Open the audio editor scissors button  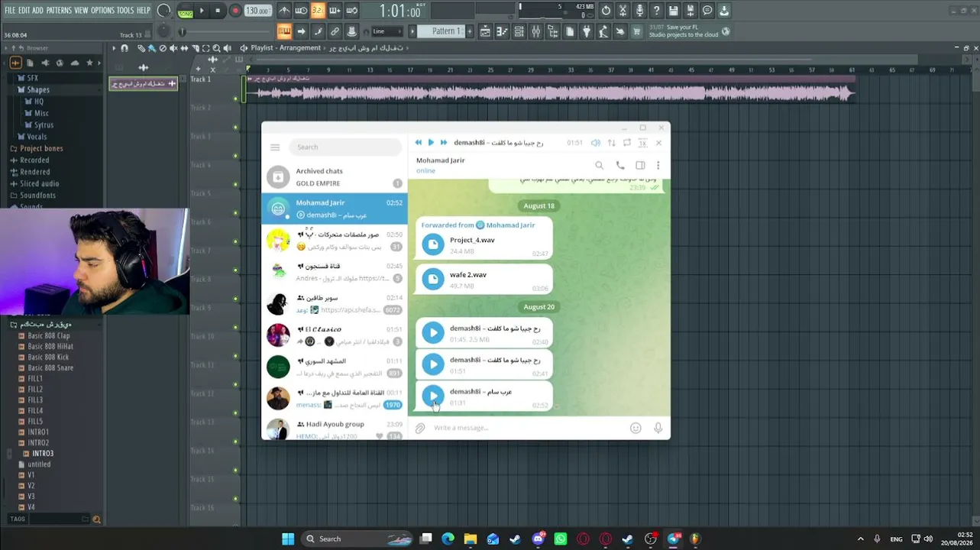(623, 11)
